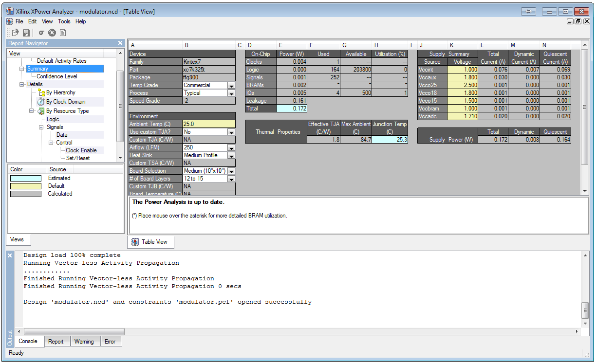This screenshot has width=597, height=364.
Task: Open the Help menu
Action: pos(81,21)
